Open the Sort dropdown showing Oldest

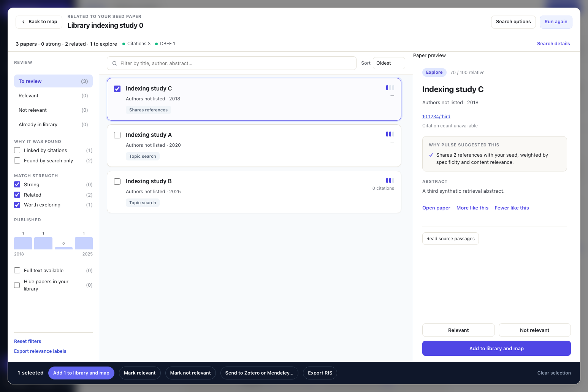coord(389,63)
